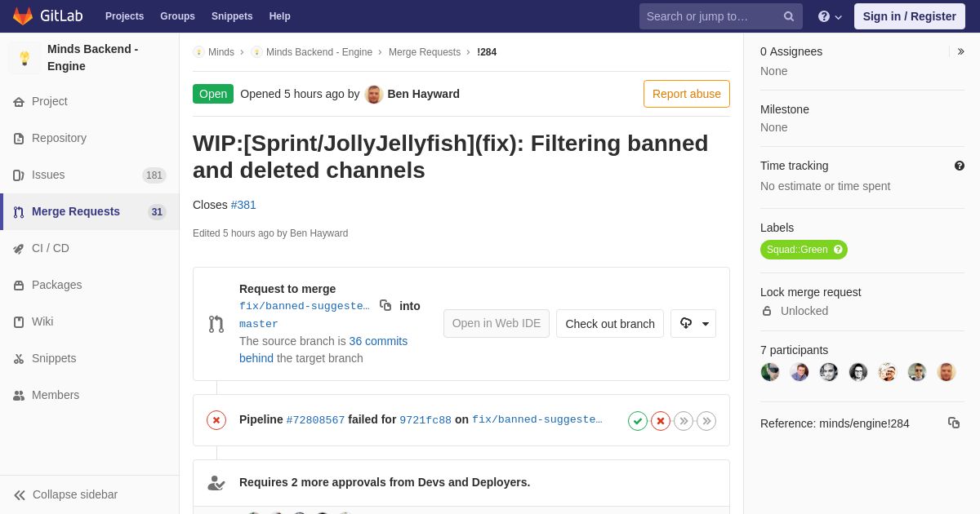Click the Squad::Green label
Image resolution: width=980 pixels, height=514 pixels.
(804, 250)
